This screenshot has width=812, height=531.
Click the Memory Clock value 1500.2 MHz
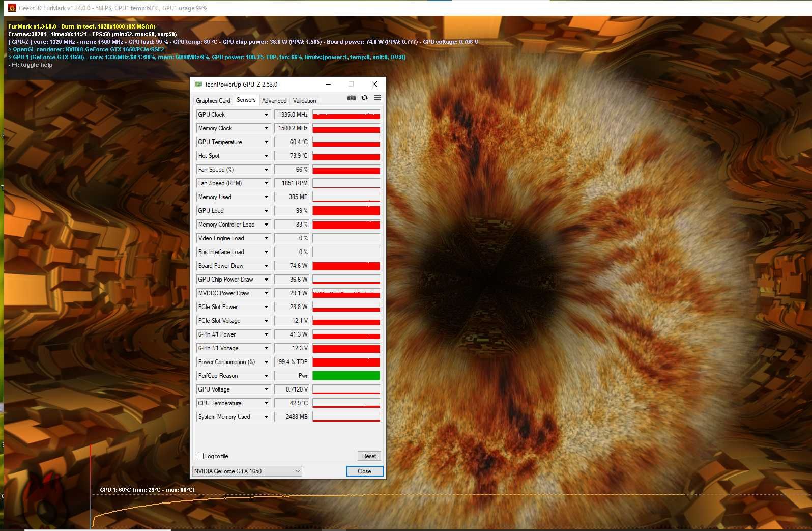click(x=292, y=128)
